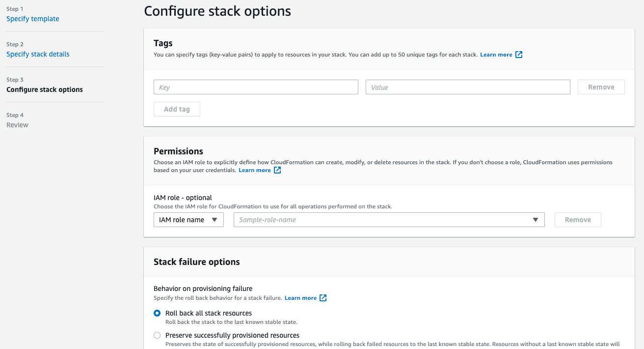
Task: Click external link icon beside provisioning failure help
Action: [323, 298]
